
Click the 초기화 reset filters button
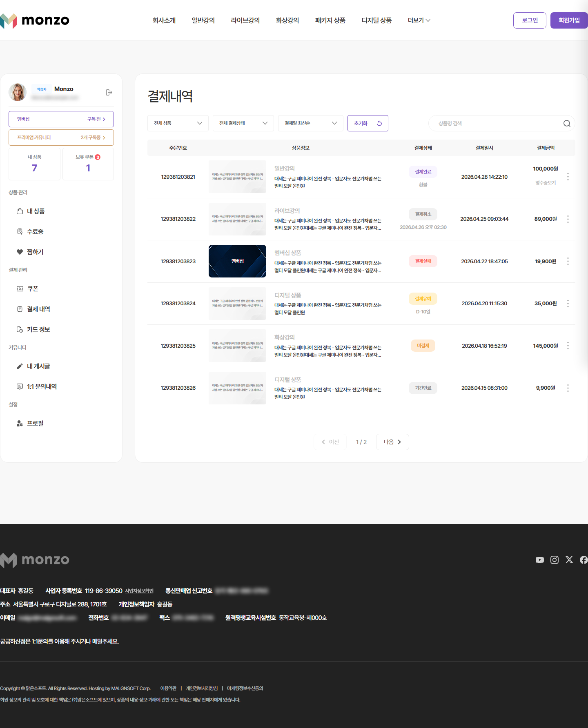click(368, 123)
